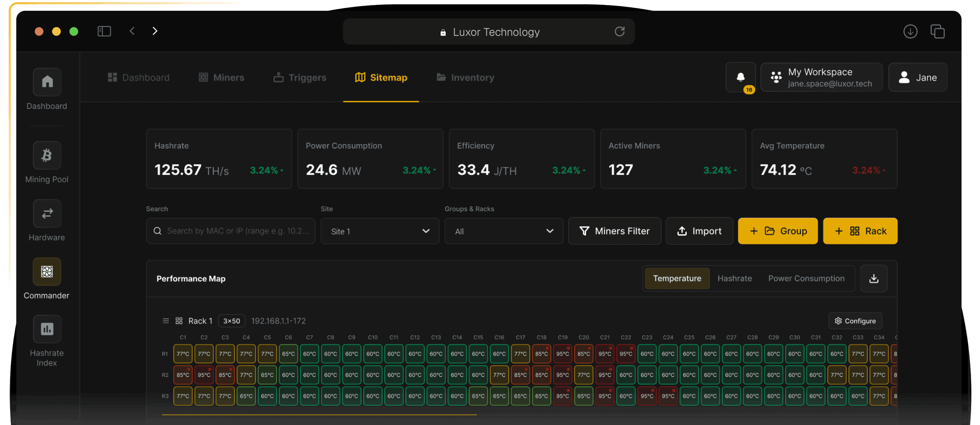Image resolution: width=980 pixels, height=425 pixels.
Task: Click the MAC or IP search field
Action: pyautogui.click(x=230, y=231)
